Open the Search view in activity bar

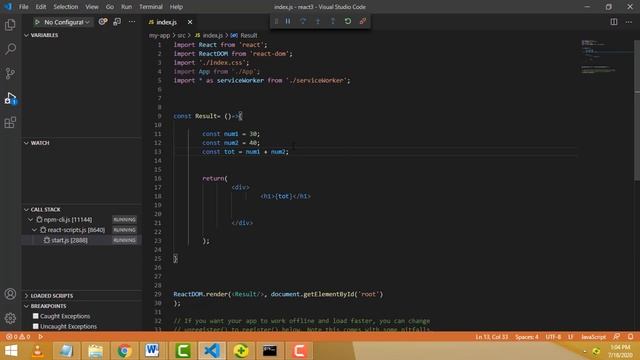pyautogui.click(x=10, y=49)
